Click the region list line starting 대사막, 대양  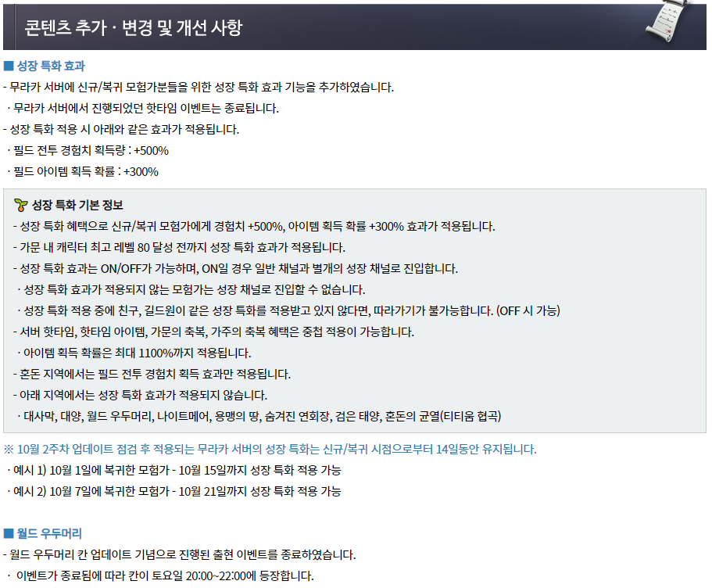pyautogui.click(x=259, y=416)
